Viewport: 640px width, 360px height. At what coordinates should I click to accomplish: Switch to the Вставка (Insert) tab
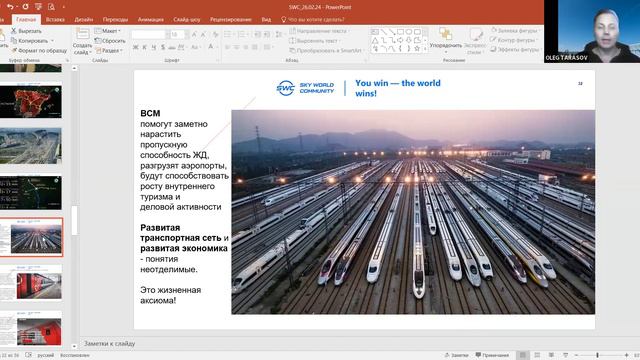coord(55,20)
